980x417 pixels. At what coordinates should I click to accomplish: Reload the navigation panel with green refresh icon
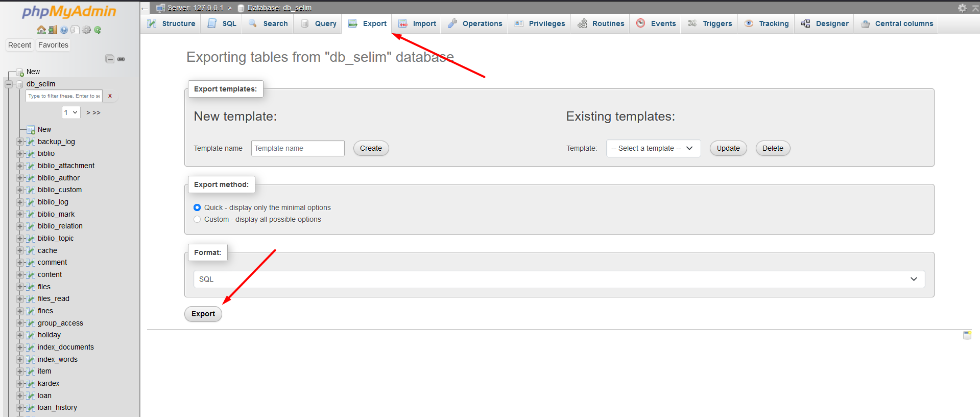(98, 30)
